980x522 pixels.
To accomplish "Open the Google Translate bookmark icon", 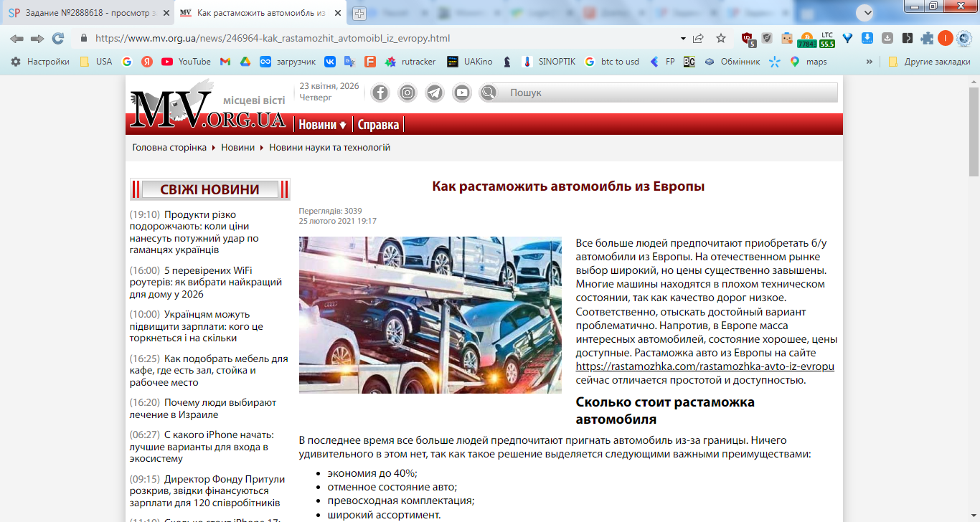I will [x=350, y=62].
